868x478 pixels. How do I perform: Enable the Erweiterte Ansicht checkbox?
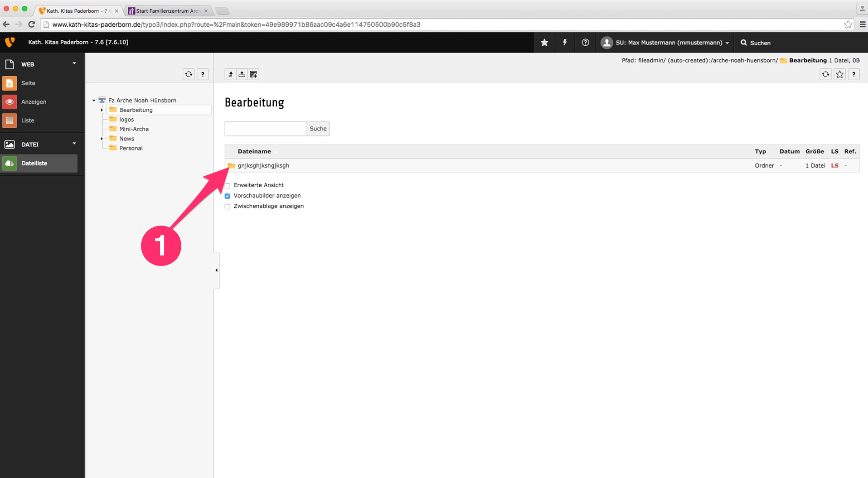click(228, 185)
